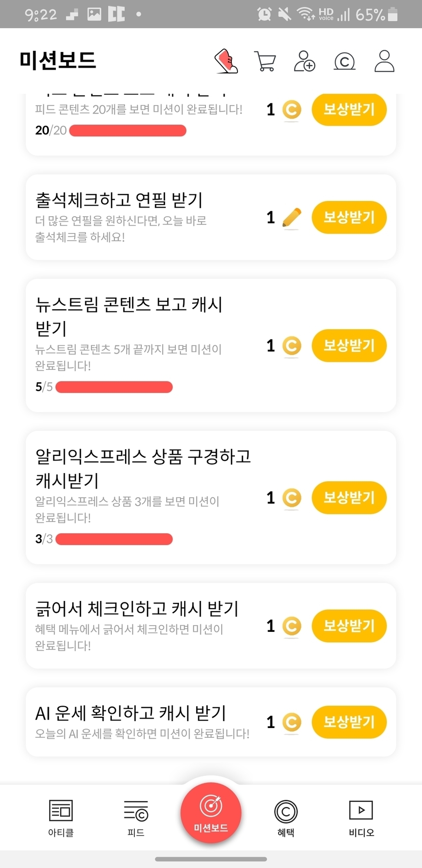Claim the 알리익스프레스 mission reward

coord(349,498)
